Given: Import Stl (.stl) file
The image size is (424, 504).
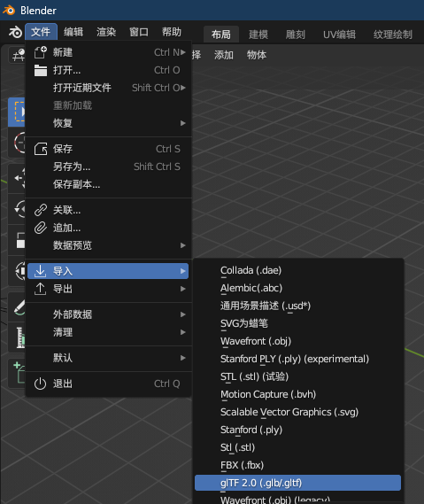Looking at the screenshot, I should pos(297,447).
